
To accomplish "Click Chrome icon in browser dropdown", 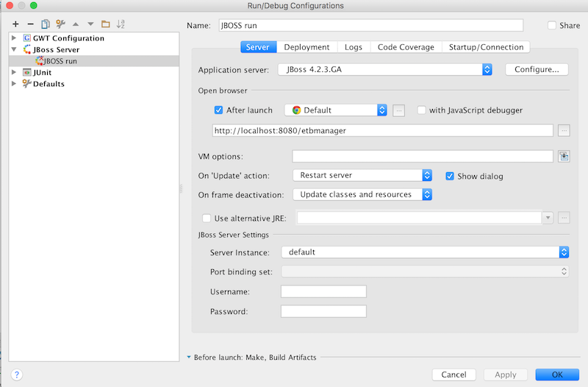I will coord(296,110).
